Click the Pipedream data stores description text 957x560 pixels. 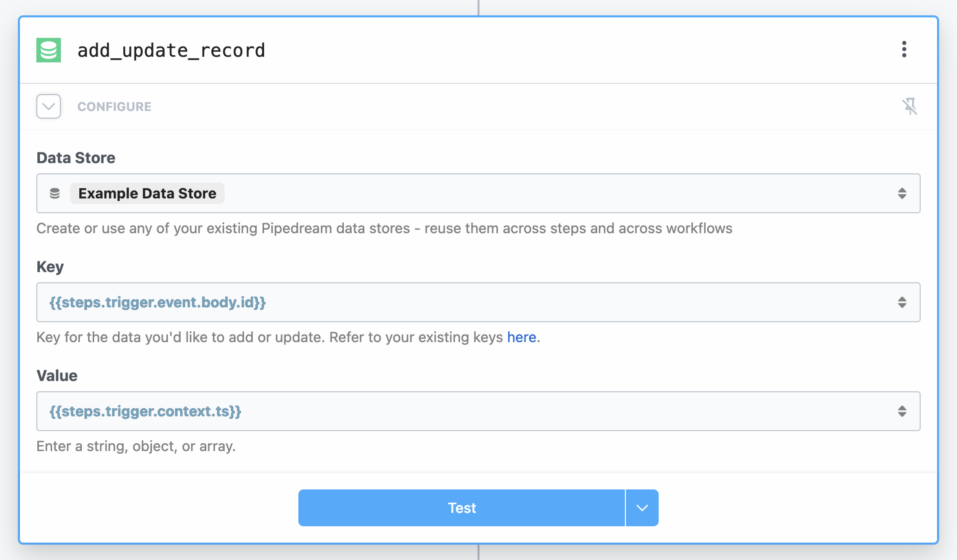point(384,228)
